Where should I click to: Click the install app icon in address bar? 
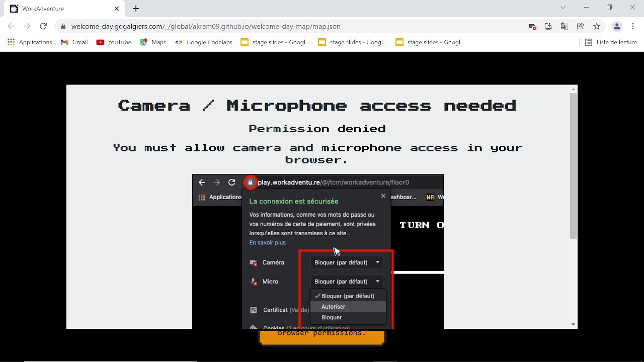pos(548,26)
